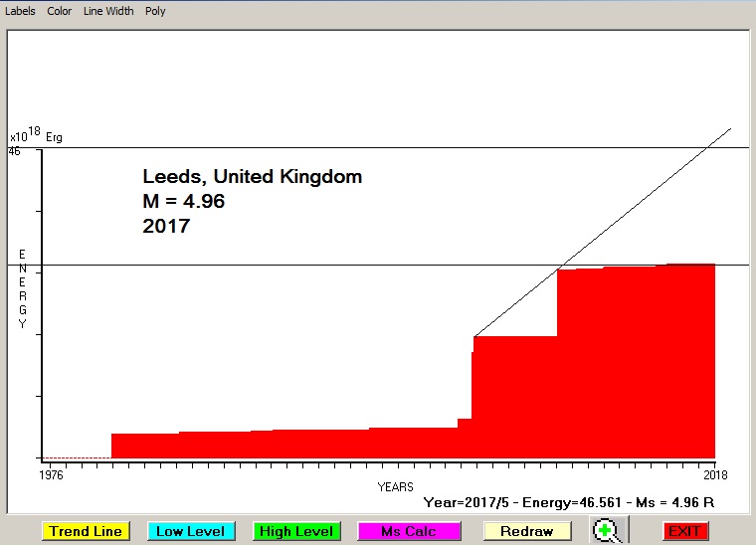This screenshot has width=756, height=545.
Task: Click the cyan Low Level button
Action: [x=191, y=531]
